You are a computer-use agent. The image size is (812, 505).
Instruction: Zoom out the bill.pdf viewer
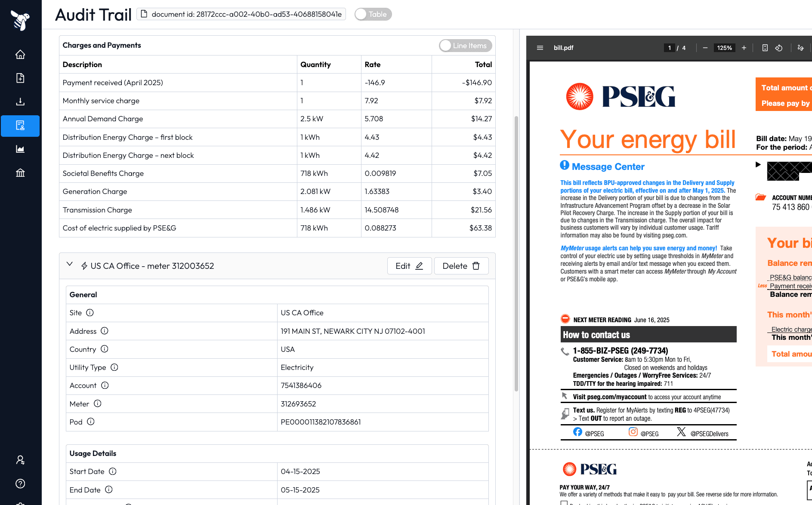pos(705,48)
